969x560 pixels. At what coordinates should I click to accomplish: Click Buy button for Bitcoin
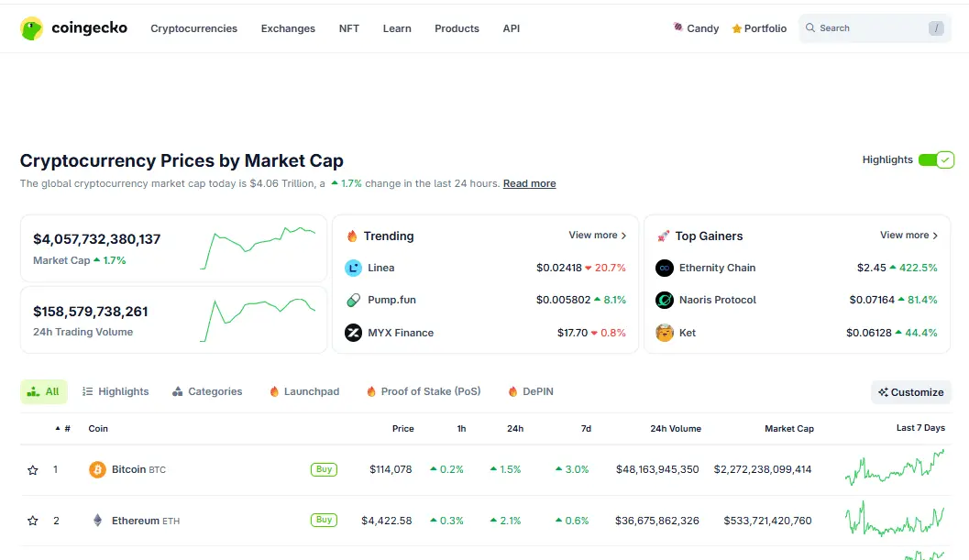click(324, 469)
